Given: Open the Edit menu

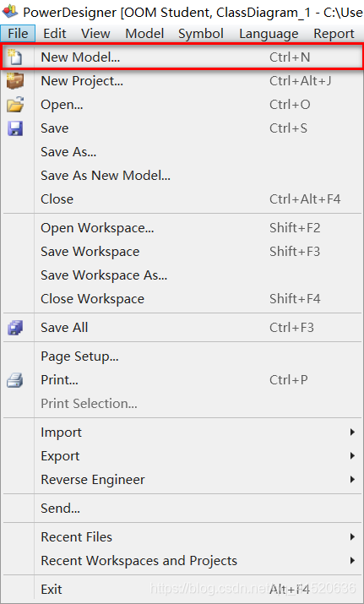Looking at the screenshot, I should pyautogui.click(x=55, y=34).
